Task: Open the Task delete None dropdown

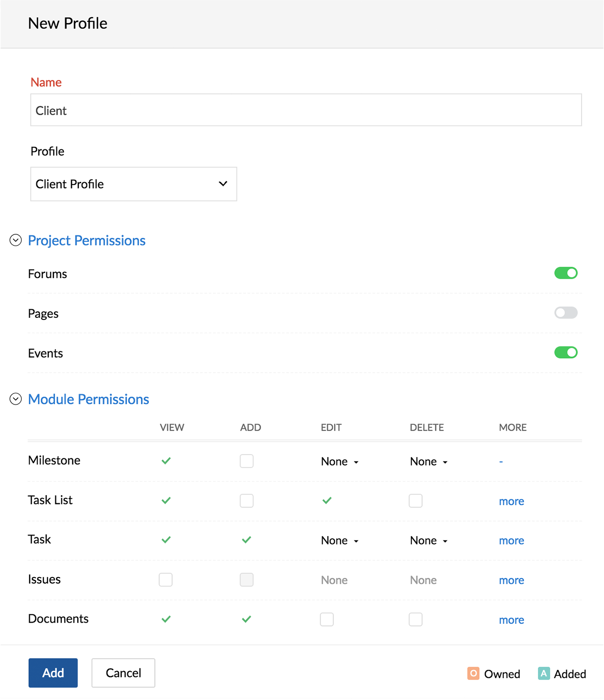Action: (429, 540)
